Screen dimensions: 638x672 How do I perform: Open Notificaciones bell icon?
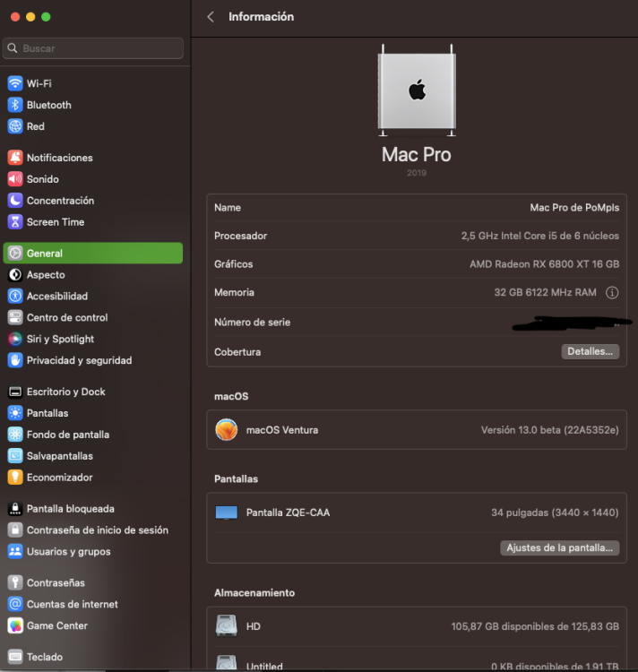tap(15, 158)
